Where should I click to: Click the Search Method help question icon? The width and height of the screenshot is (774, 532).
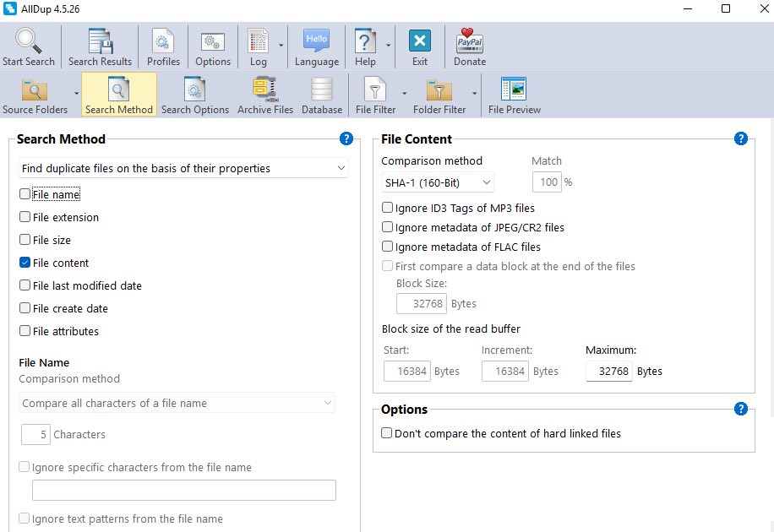pyautogui.click(x=346, y=139)
